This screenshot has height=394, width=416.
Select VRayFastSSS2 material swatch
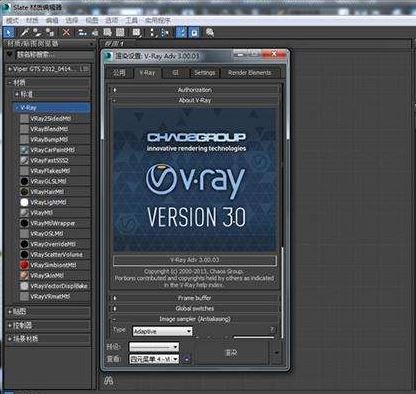point(24,160)
